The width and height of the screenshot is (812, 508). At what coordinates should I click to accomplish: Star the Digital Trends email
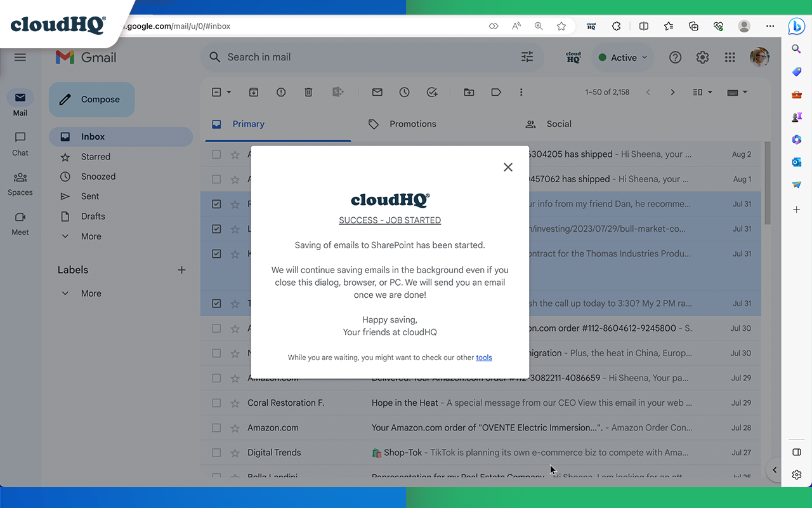(235, 453)
